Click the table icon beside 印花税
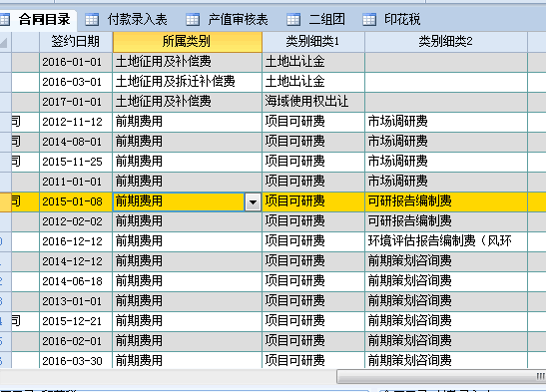Image resolution: width=546 pixels, height=392 pixels. (369, 20)
